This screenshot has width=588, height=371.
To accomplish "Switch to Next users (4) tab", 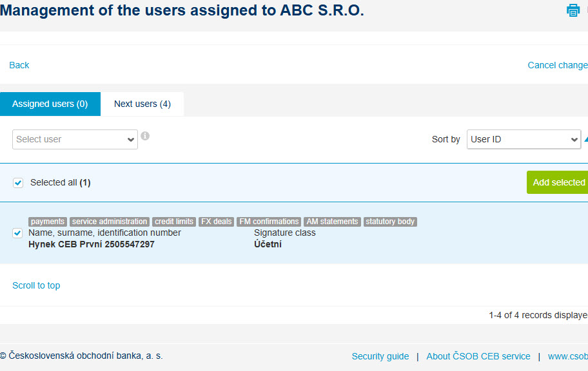I will [x=142, y=104].
